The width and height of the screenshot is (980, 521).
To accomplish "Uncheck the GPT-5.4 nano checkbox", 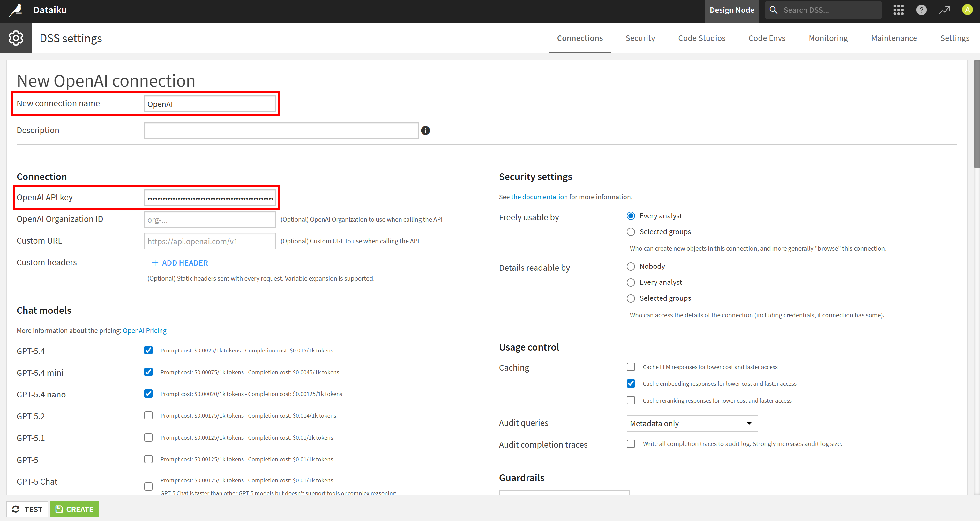I will 148,394.
